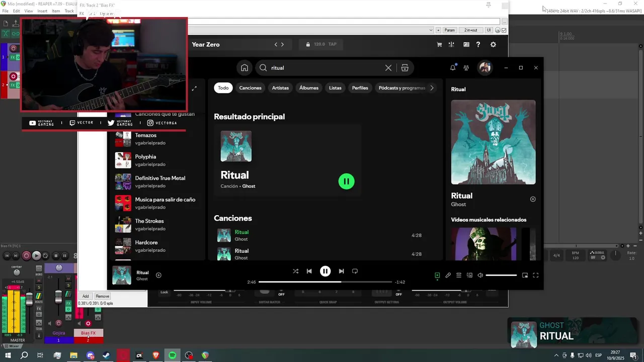644x362 pixels.
Task: Show more filter chips arrow
Action: click(x=432, y=88)
